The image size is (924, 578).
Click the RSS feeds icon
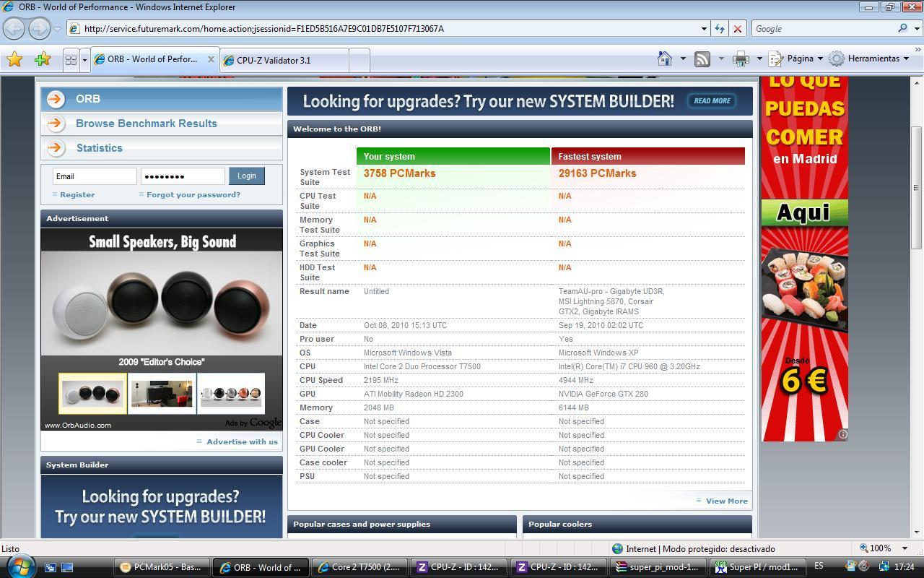tap(702, 59)
